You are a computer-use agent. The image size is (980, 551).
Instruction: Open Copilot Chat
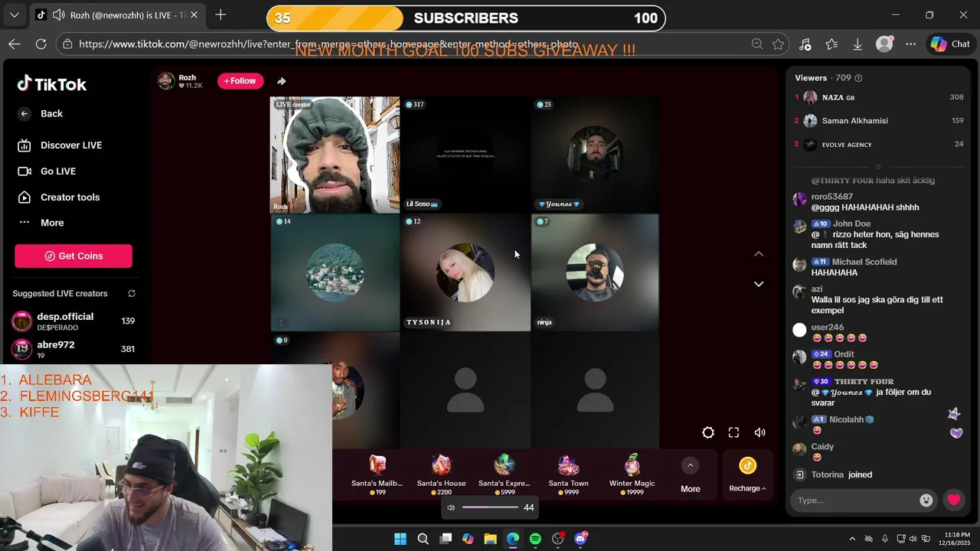(x=950, y=44)
